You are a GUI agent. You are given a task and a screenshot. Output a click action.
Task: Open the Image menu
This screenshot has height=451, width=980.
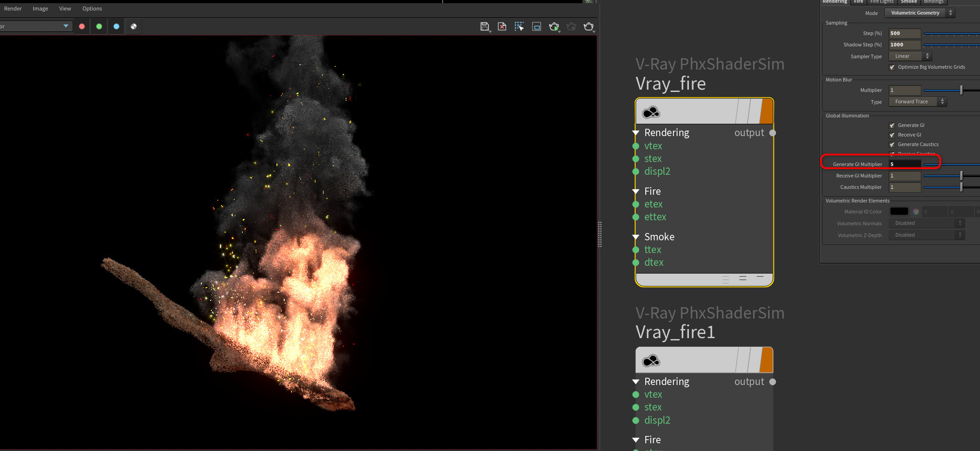click(40, 9)
